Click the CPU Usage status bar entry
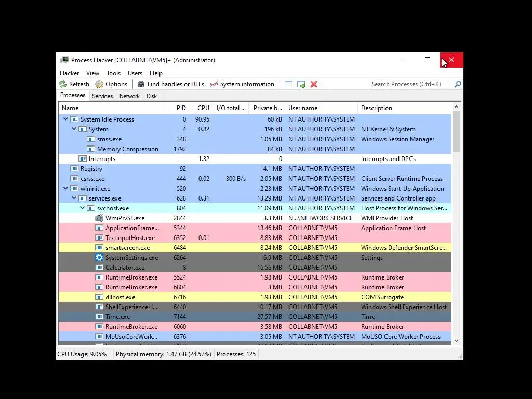 pos(82,354)
